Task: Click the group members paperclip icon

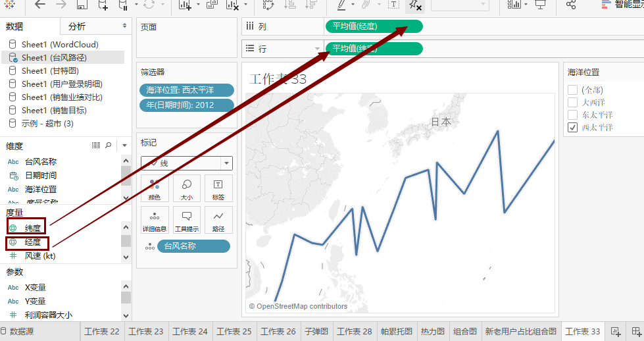Action: pyautogui.click(x=366, y=5)
